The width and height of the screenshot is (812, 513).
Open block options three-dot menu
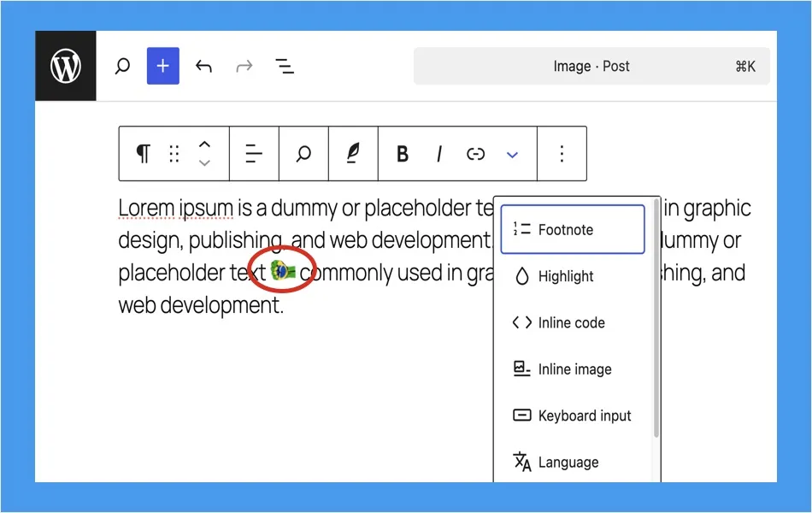pos(562,154)
